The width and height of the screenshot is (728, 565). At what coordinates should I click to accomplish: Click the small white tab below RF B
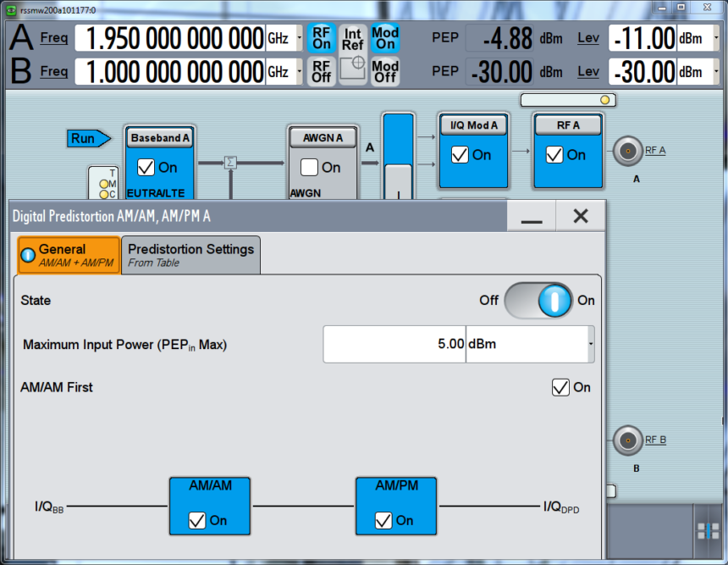(x=611, y=491)
